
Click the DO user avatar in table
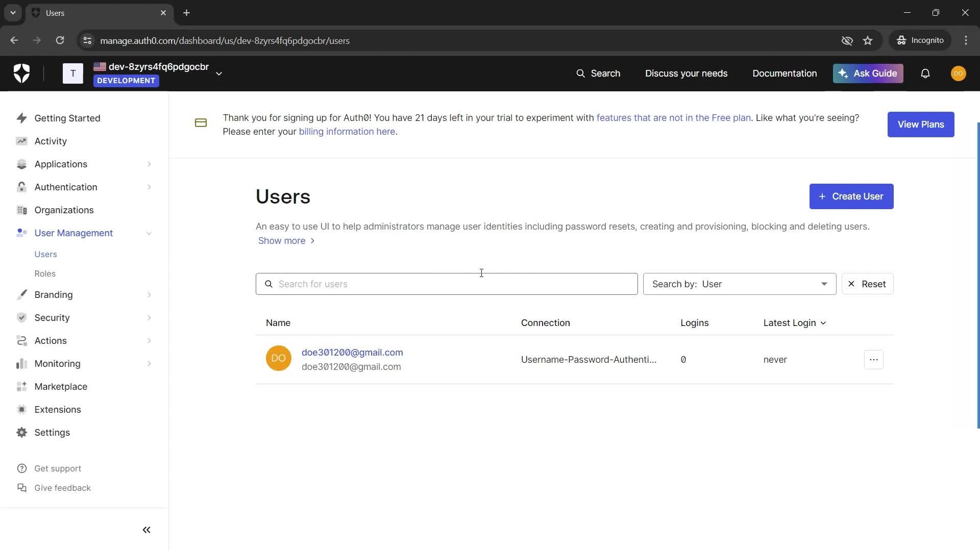[x=279, y=358]
